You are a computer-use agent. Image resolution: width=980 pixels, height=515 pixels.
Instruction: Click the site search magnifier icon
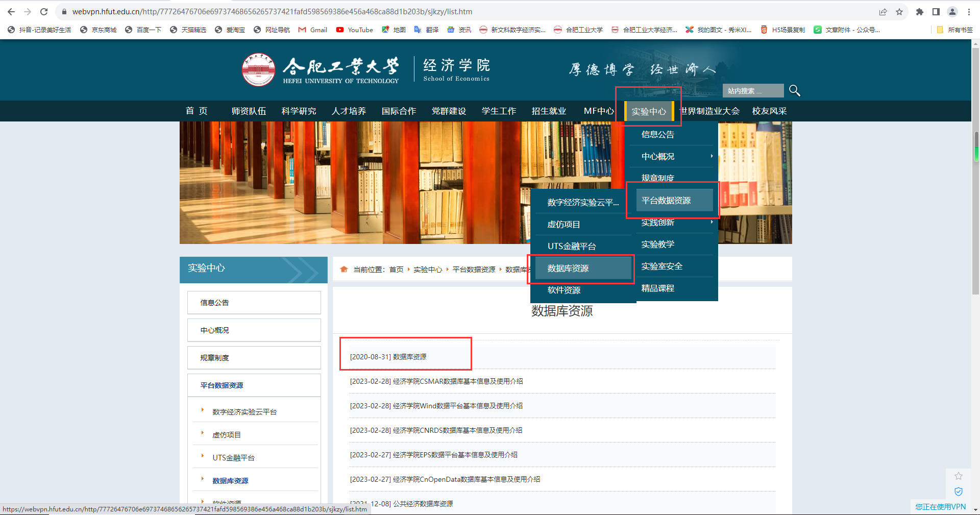(x=794, y=91)
